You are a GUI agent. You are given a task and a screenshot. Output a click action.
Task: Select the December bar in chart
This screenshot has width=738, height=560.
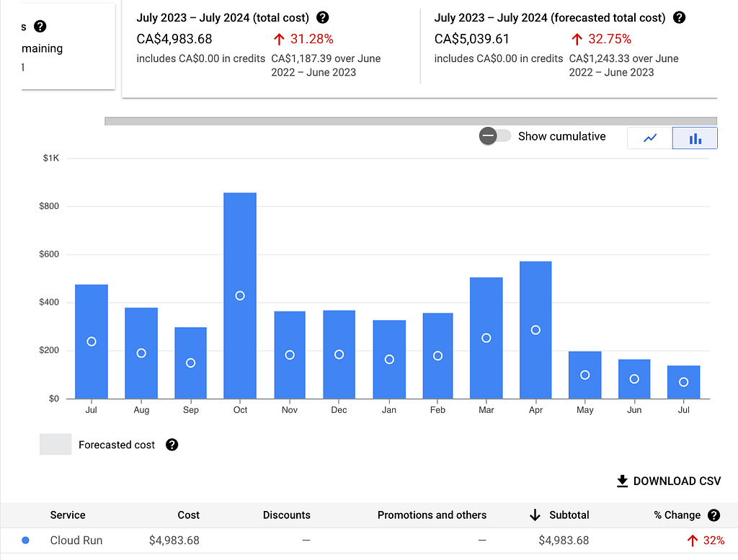coord(339,355)
